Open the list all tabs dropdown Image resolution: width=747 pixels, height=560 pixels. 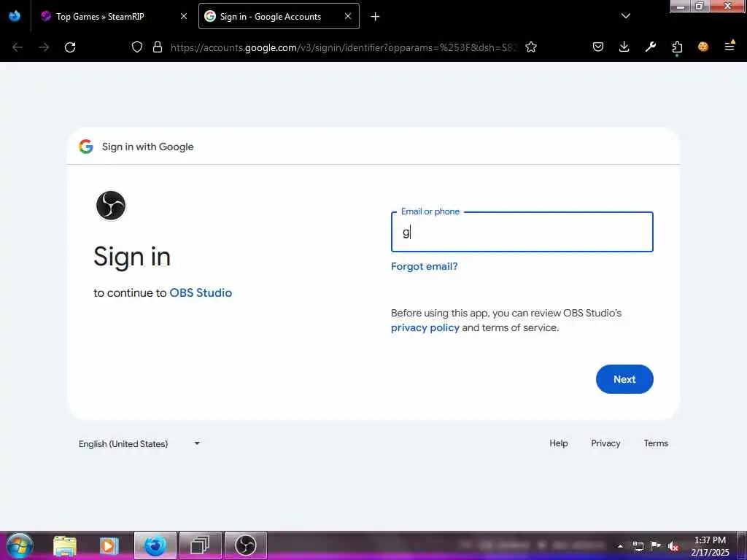(x=626, y=16)
